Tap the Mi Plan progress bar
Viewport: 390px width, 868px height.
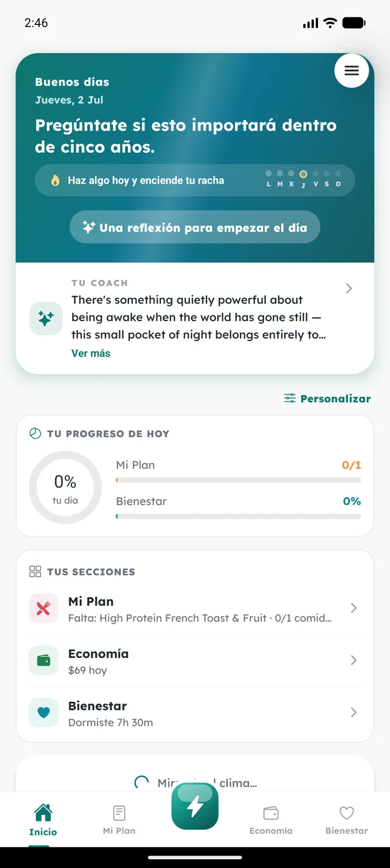click(238, 480)
